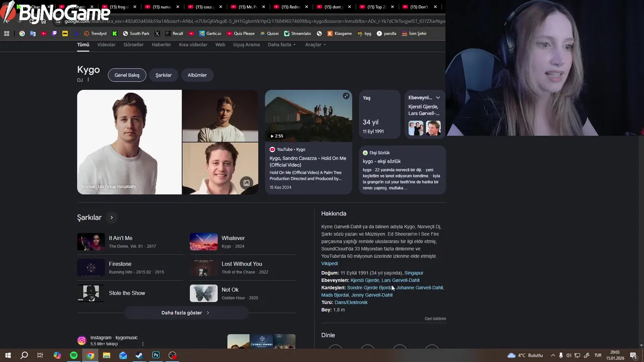Open Task View on the taskbar
644x362 pixels.
click(x=40, y=355)
